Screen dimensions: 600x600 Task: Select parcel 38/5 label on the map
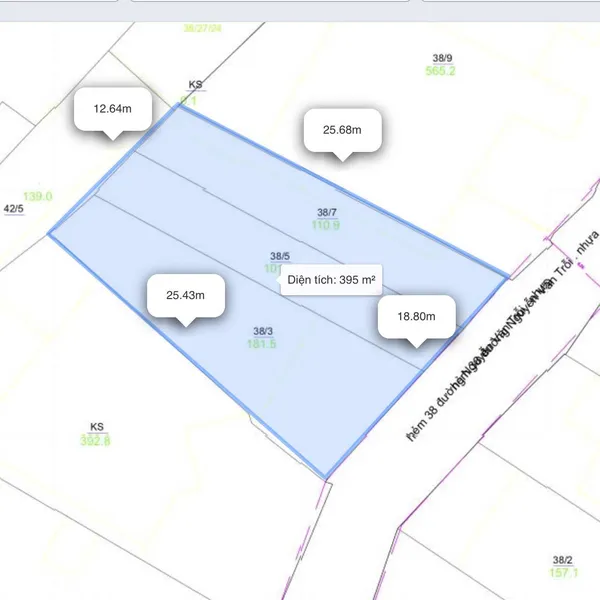tap(279, 257)
